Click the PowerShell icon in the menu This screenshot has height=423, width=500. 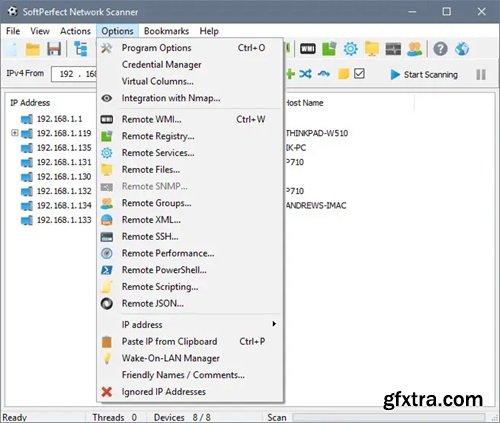tap(107, 270)
